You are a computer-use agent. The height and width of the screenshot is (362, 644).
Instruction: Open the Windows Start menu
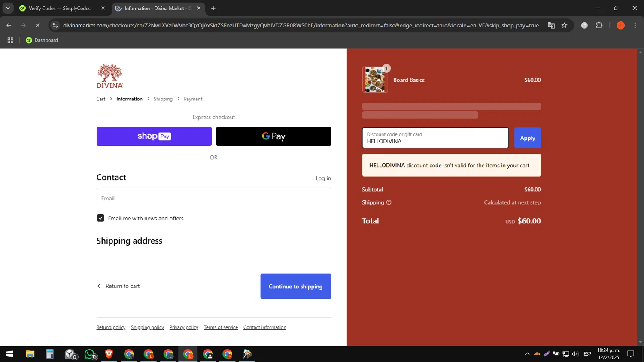click(9, 354)
